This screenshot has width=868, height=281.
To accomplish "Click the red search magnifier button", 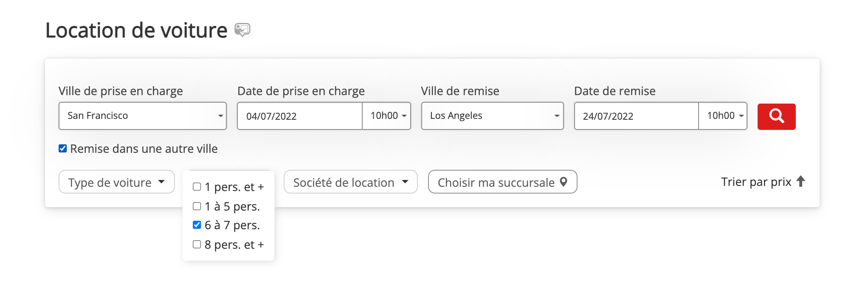I will click(776, 116).
